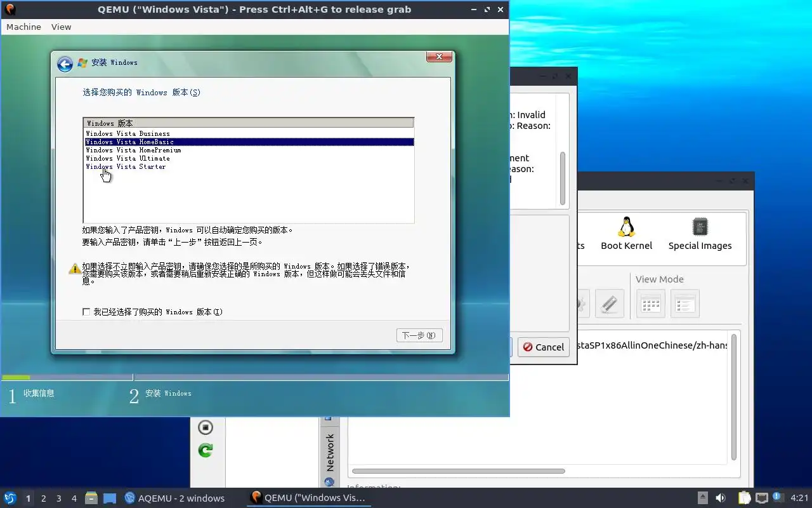Viewport: 812px width, 508px height.
Task: Switch to workspace 1 in the pager
Action: [28, 498]
